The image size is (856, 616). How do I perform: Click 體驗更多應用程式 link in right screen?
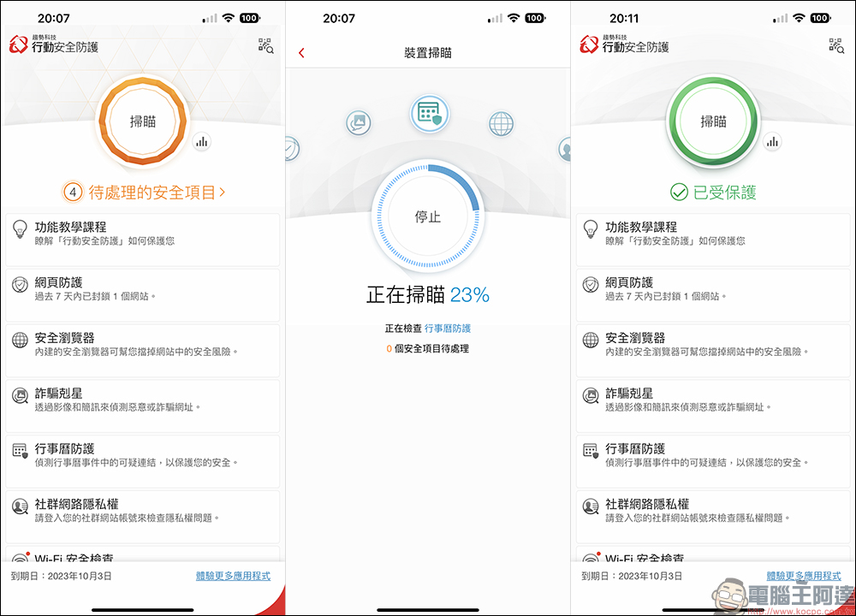[804, 576]
